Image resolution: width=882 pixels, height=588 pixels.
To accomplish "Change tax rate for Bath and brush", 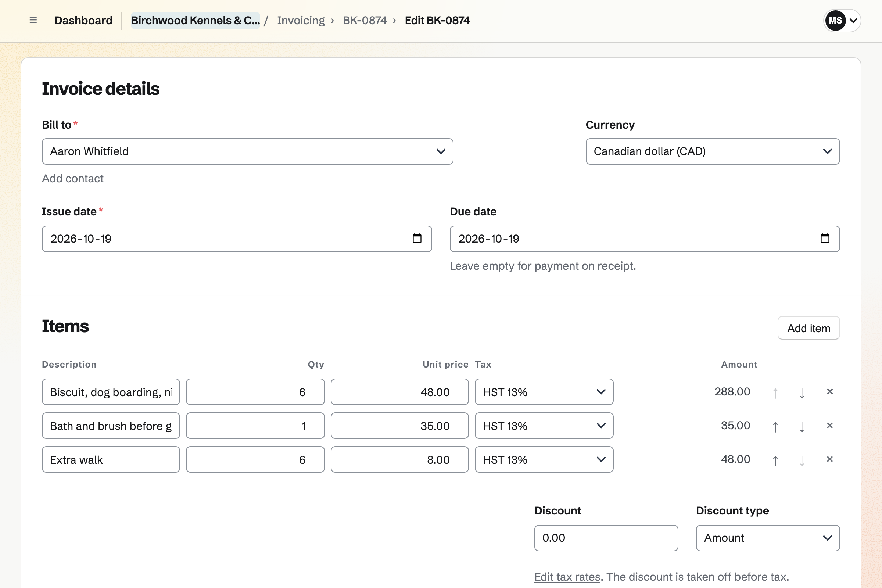I will (544, 426).
